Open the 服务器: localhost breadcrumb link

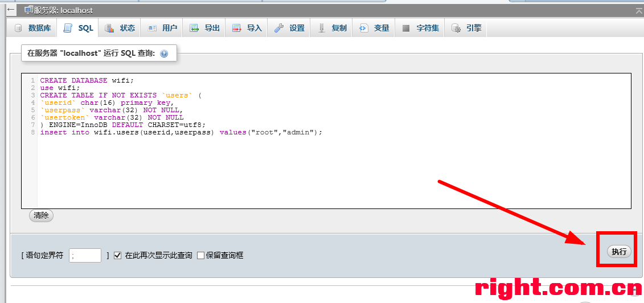click(63, 10)
